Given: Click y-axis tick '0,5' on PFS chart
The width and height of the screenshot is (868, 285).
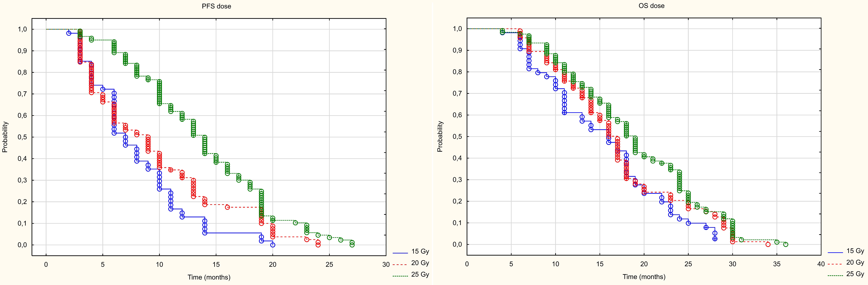Looking at the screenshot, I should (x=22, y=137).
